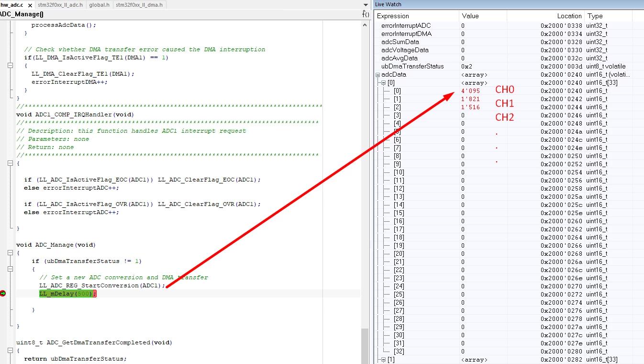Click the Expression column header
Screen dimensions: 644x364
point(416,16)
